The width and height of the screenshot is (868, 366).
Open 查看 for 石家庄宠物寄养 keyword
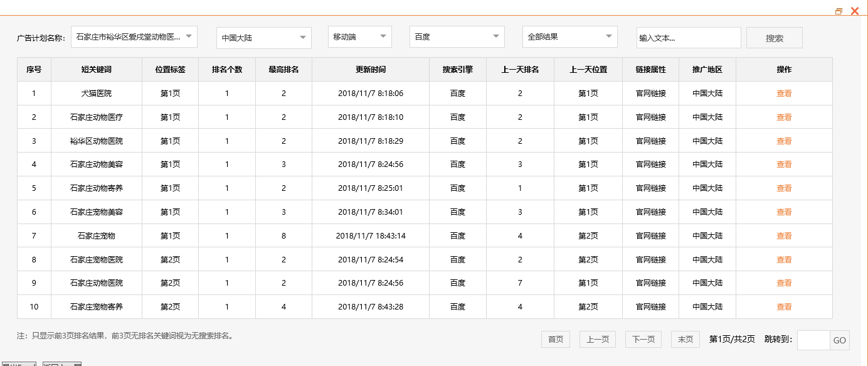[x=784, y=307]
